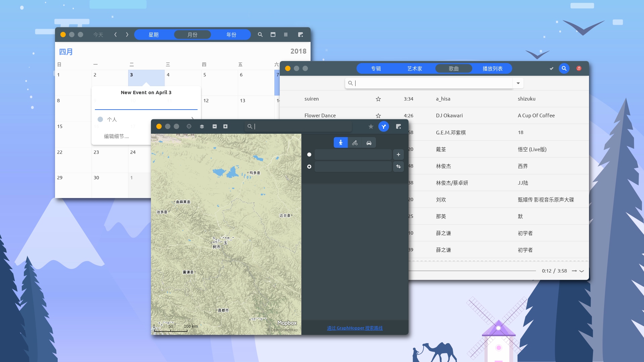Click 今天 button in Calendar
Screen dimensions: 644x362
(x=98, y=35)
